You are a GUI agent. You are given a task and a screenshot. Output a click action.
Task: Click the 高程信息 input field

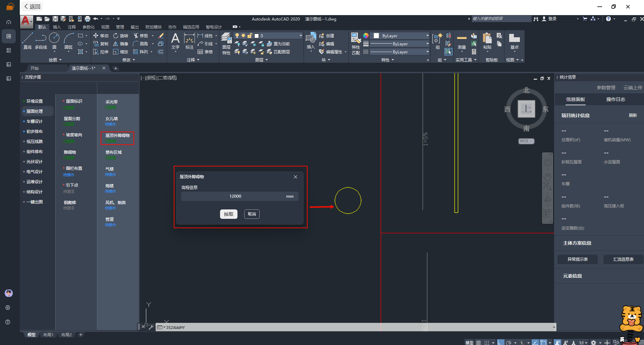pos(235,196)
